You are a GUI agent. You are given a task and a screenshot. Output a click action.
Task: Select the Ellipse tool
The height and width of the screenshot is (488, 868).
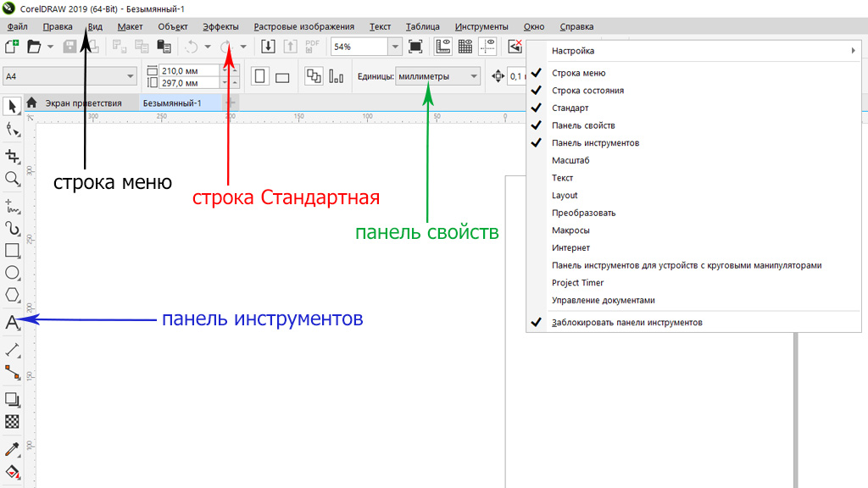click(12, 273)
